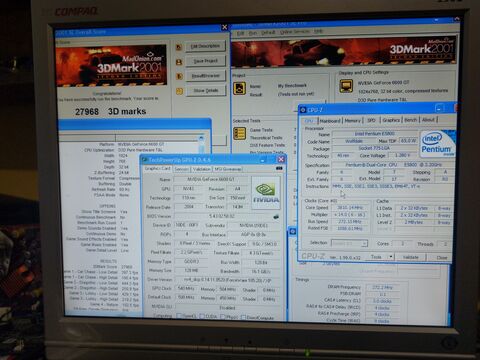Click the Validate button in CPU-Z
Viewport: 480px width, 360px height.
411,257
